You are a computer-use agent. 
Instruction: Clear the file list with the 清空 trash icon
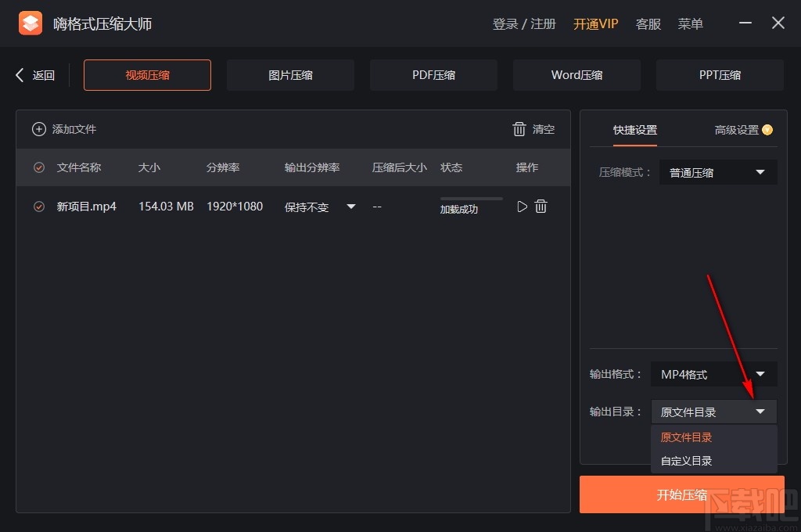click(519, 129)
